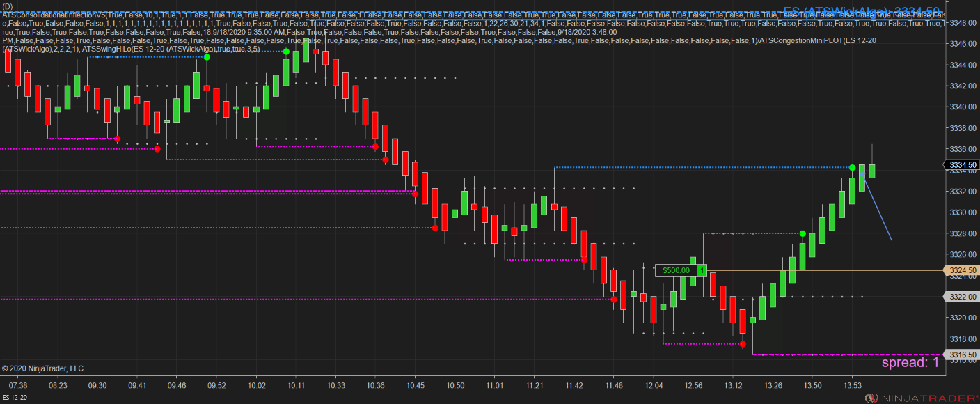
Task: Click the 10:45 time axis label
Action: (416, 384)
